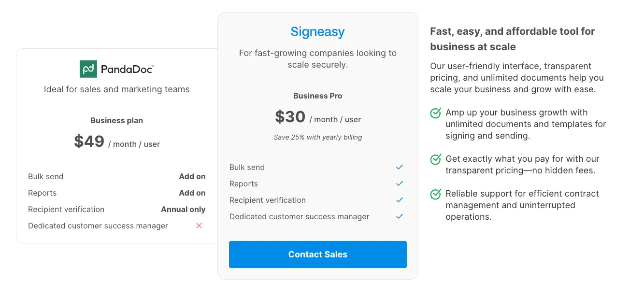Click the Bulk send blue checkmark

(400, 167)
